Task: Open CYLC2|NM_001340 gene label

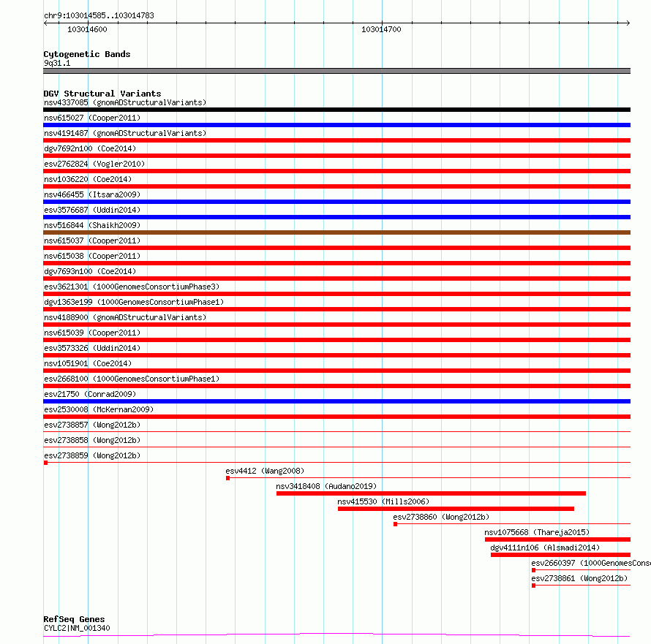Action: click(x=77, y=628)
